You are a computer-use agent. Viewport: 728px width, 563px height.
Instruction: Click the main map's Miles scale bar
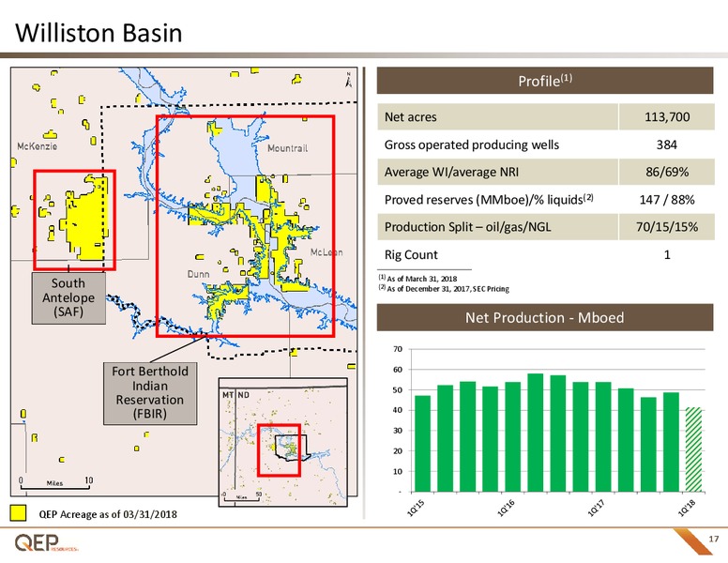click(x=55, y=482)
